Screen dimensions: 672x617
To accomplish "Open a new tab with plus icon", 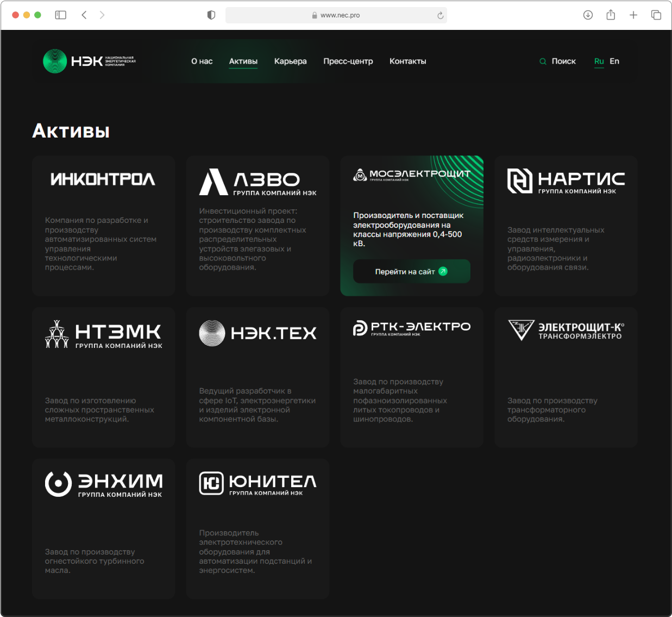I will [633, 15].
